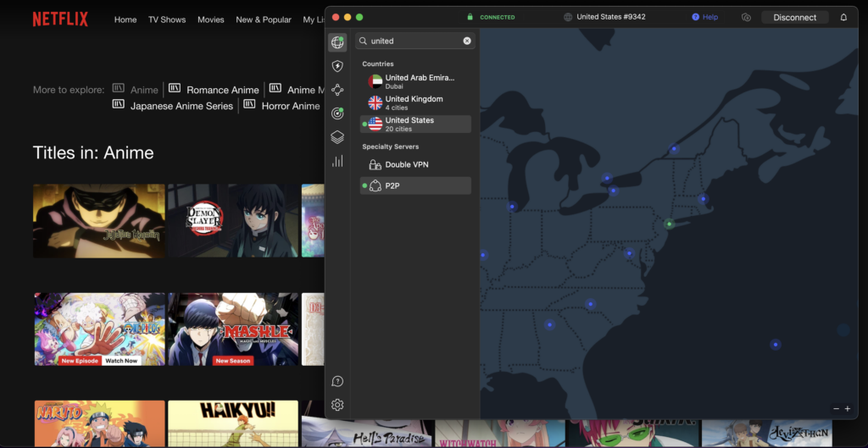The width and height of the screenshot is (868, 448).
Task: Open Dark Web Monitor radar icon
Action: [337, 113]
